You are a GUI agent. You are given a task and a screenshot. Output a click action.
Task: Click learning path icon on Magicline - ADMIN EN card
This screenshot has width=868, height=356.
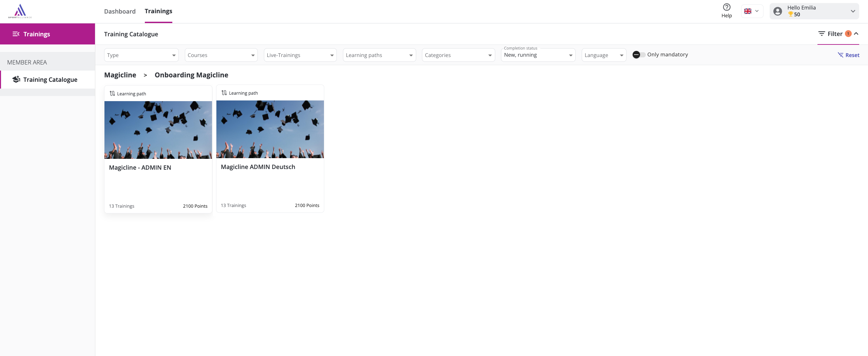coord(112,94)
